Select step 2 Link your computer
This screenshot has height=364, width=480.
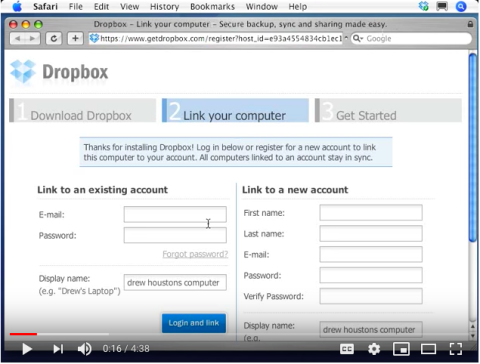(235, 110)
